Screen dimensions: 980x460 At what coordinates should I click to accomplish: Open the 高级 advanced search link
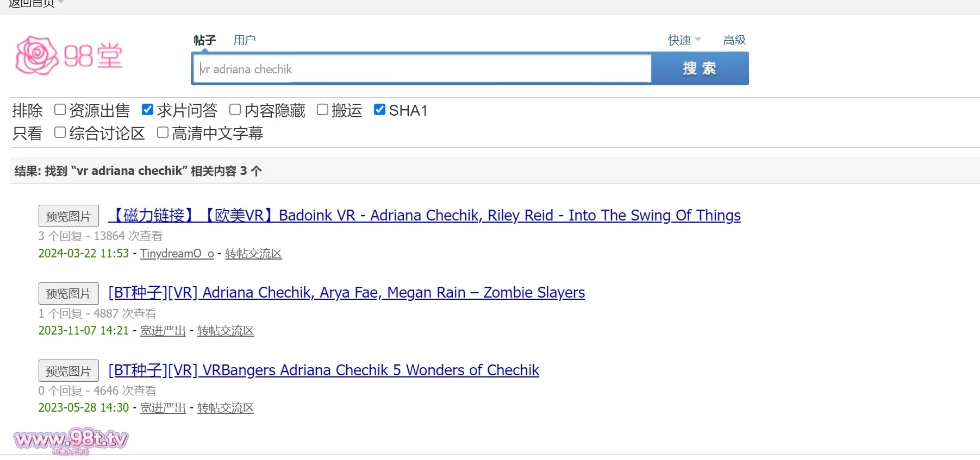point(734,40)
